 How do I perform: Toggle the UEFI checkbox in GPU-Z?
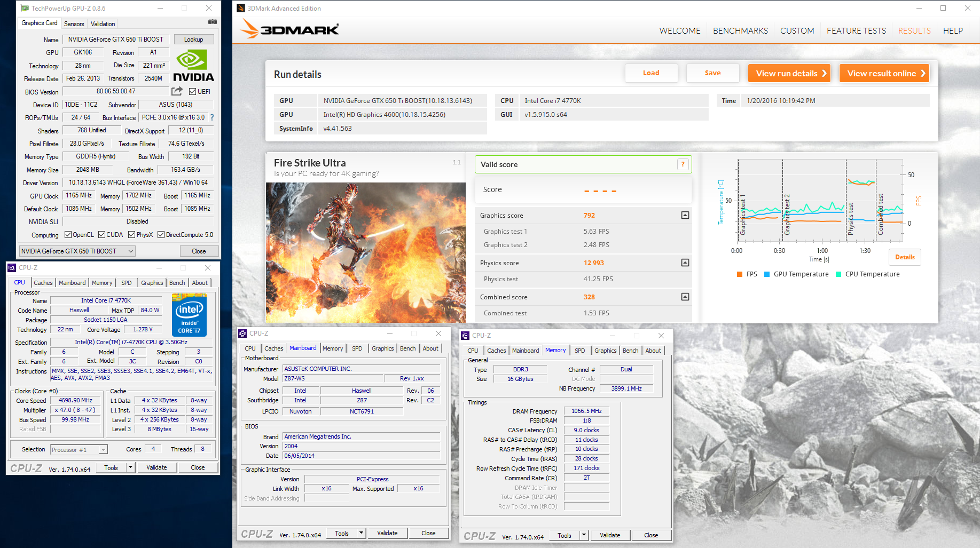[193, 92]
